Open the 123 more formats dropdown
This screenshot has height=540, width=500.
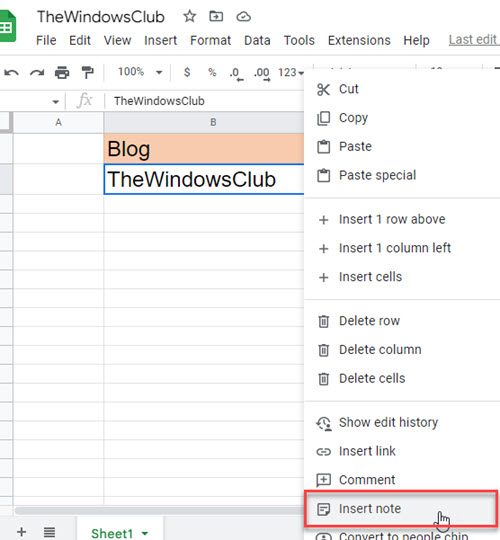291,72
